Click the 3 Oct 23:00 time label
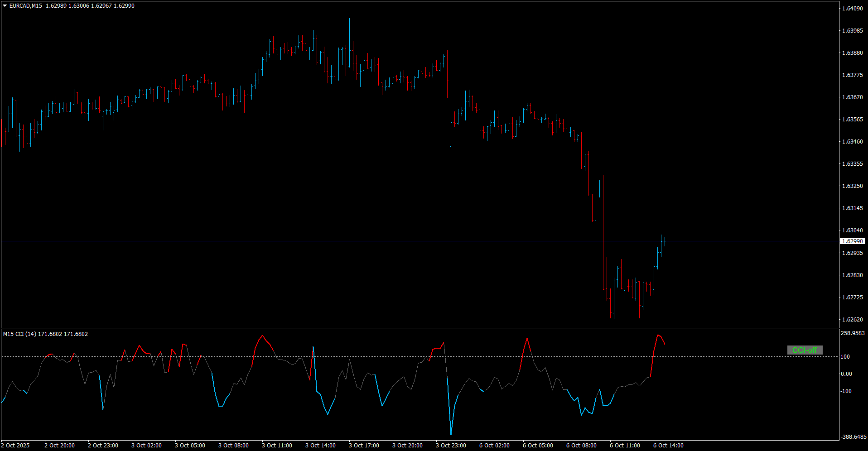The height and width of the screenshot is (451, 868). (x=451, y=446)
